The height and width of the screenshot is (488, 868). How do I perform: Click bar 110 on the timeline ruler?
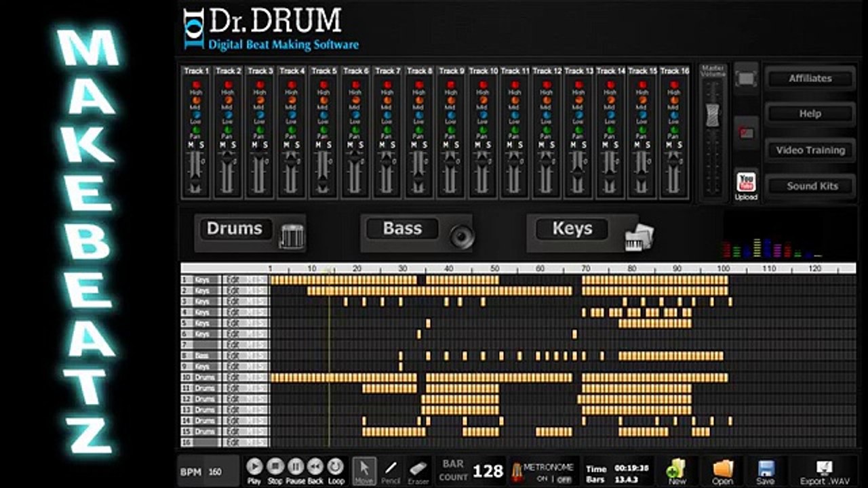click(x=769, y=269)
